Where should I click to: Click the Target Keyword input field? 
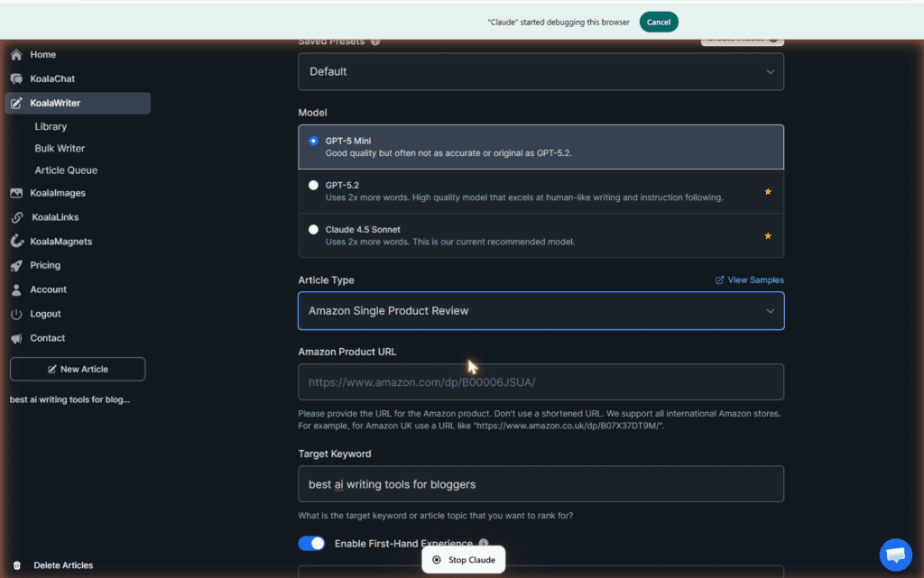click(x=541, y=484)
